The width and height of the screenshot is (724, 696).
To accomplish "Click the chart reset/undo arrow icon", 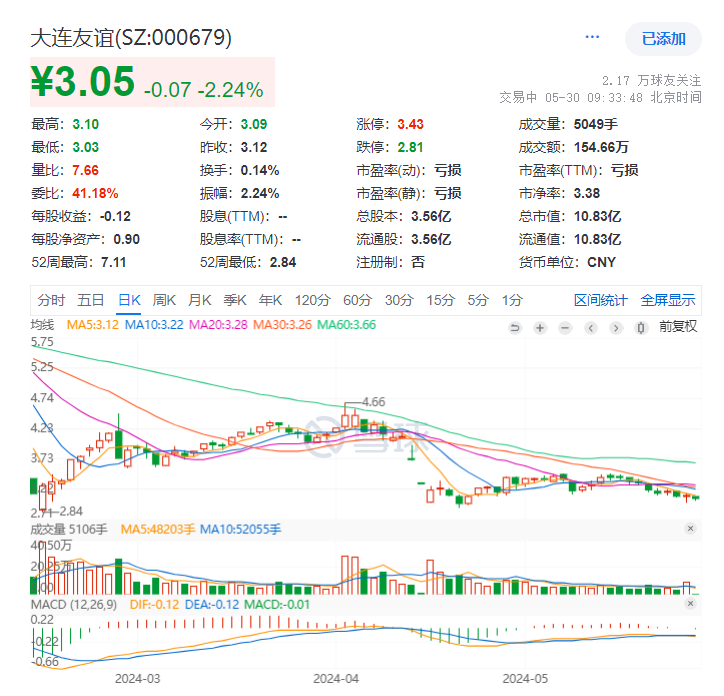I will [x=514, y=328].
